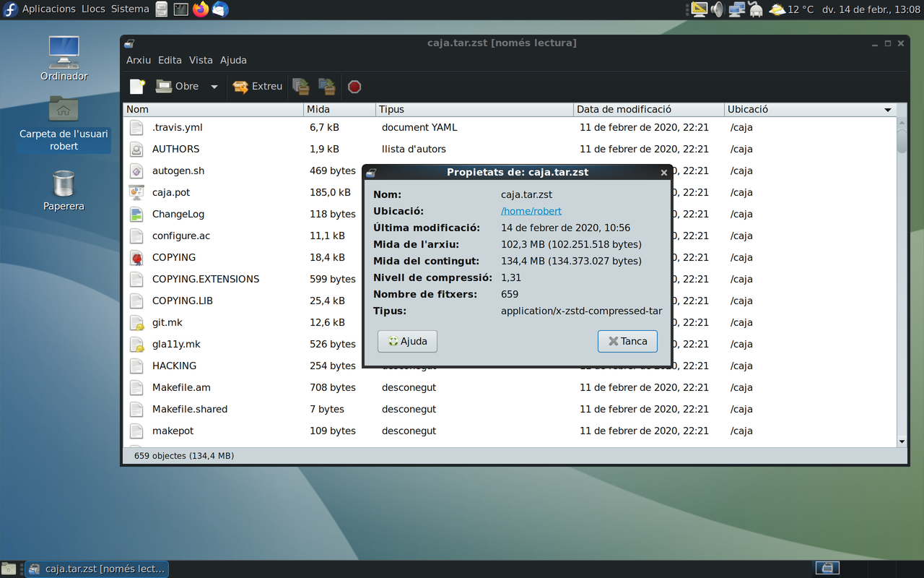Open the /home/robert location link
Viewport: 924px width, 578px height.
tap(531, 211)
